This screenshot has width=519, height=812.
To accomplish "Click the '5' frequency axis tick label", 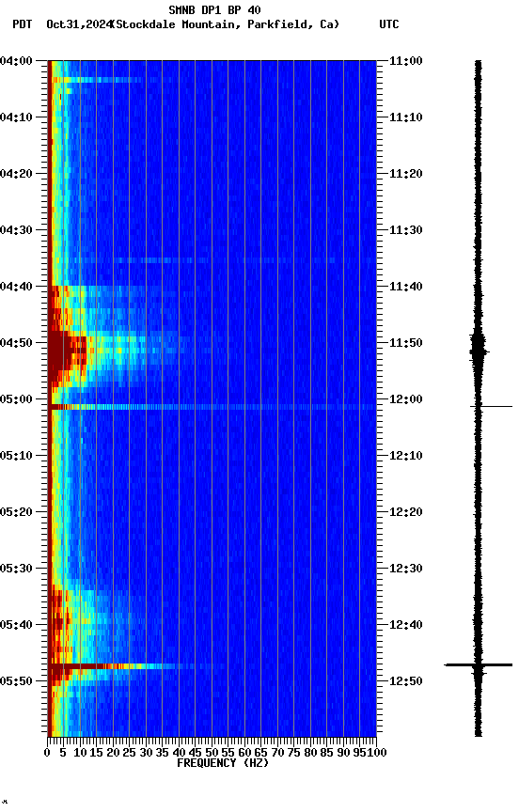I will coord(63,753).
